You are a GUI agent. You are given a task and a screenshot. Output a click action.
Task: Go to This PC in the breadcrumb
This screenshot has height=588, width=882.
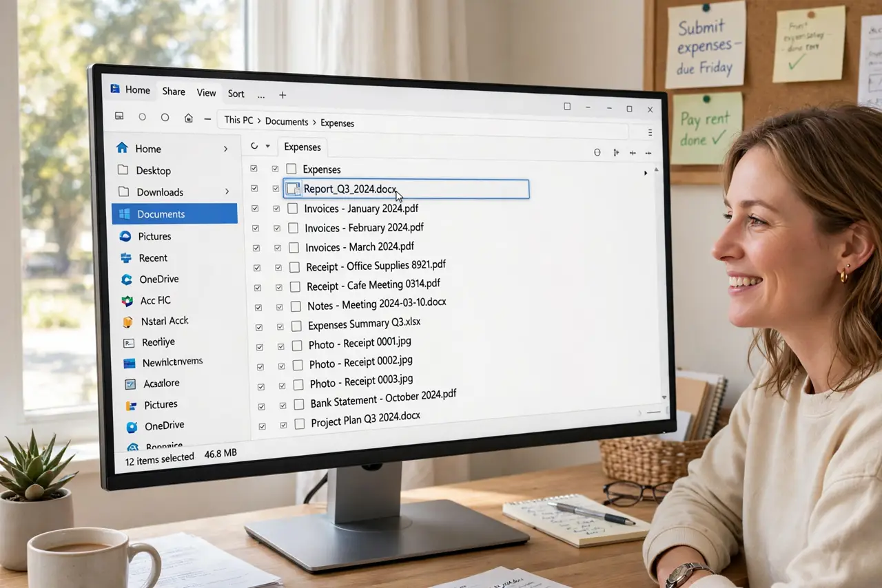(x=239, y=120)
